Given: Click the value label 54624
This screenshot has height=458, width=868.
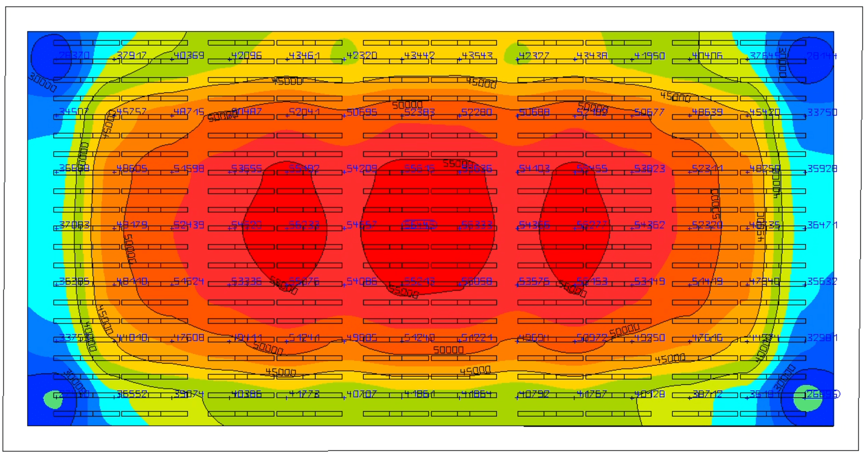Looking at the screenshot, I should tap(189, 281).
